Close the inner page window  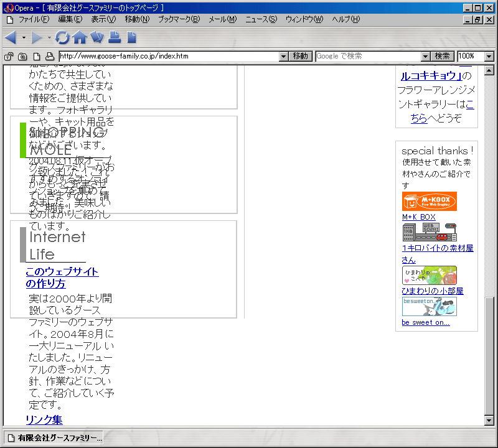(x=489, y=20)
